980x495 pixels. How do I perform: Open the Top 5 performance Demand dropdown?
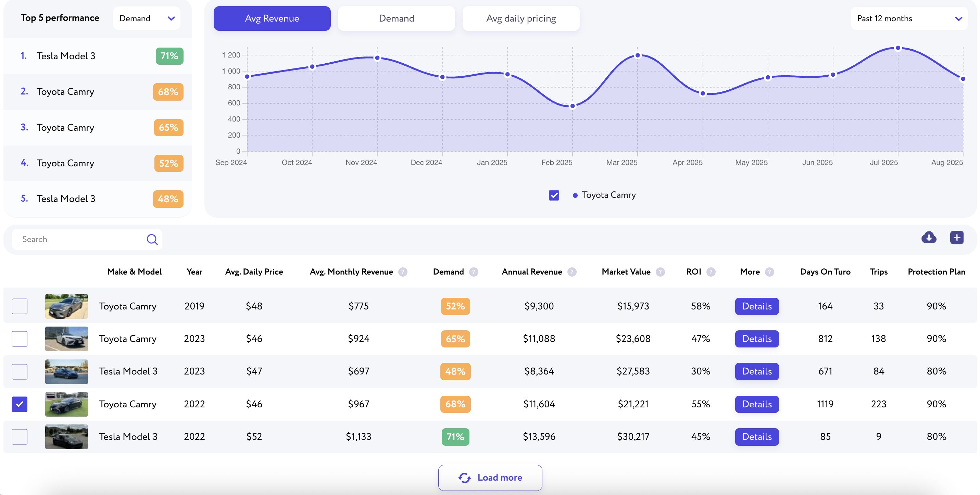pos(147,18)
